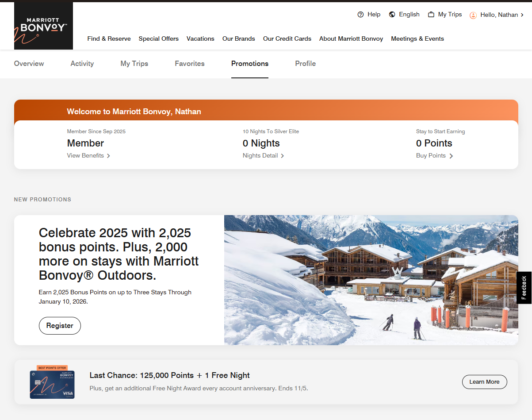Switch to the Activity tab
The image size is (532, 420).
tap(82, 64)
